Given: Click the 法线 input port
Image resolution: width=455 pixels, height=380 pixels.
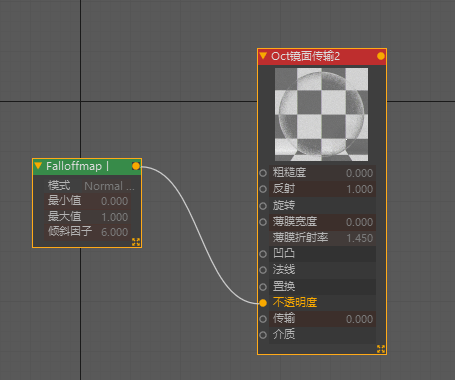Looking at the screenshot, I should [x=263, y=270].
